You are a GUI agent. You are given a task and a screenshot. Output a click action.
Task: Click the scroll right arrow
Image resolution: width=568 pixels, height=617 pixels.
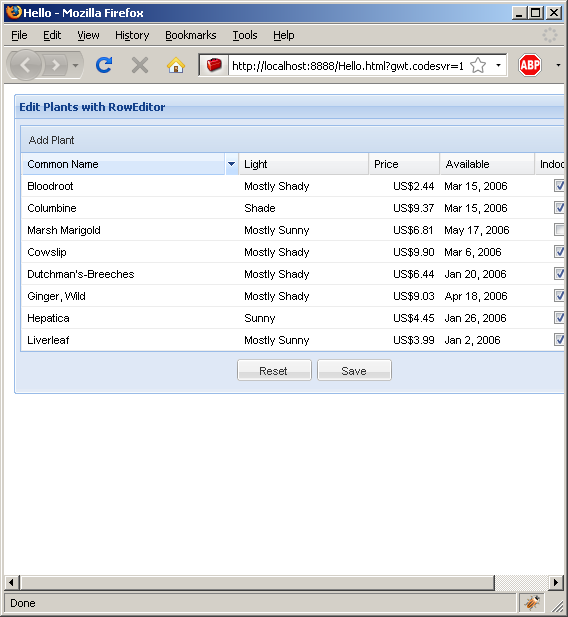[x=555, y=582]
